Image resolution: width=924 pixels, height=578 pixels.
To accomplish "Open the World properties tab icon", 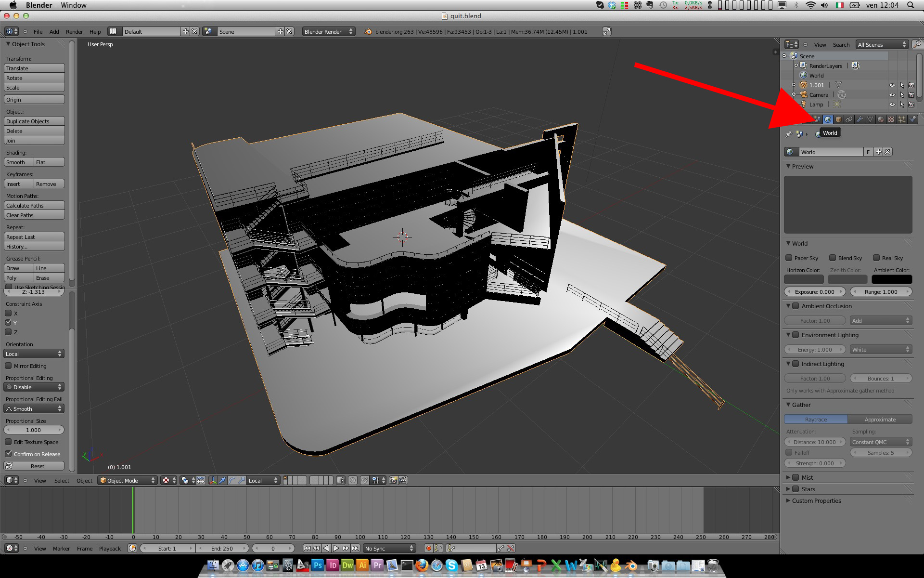I will click(828, 119).
